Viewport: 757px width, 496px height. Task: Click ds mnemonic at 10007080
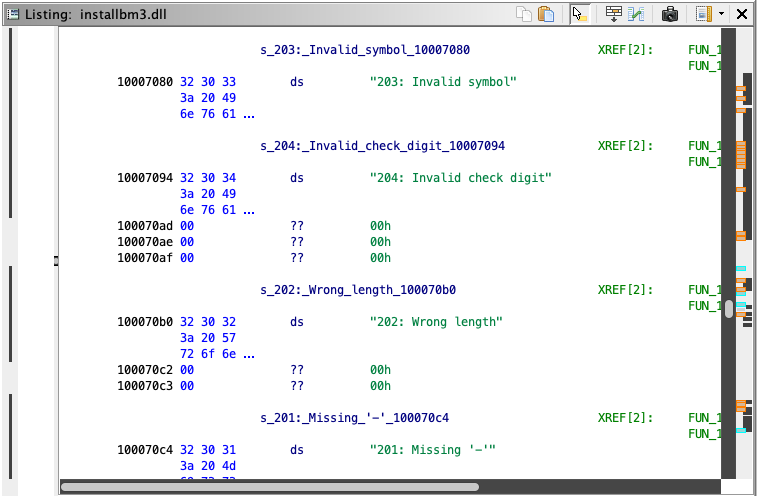(297, 82)
